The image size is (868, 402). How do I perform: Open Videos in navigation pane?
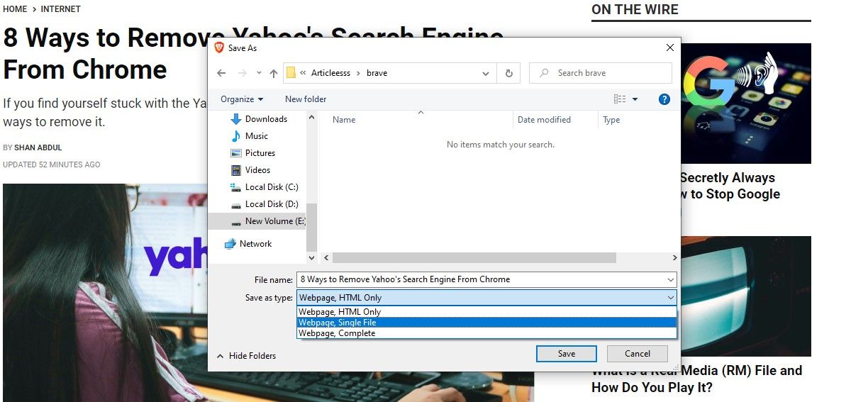coord(257,170)
